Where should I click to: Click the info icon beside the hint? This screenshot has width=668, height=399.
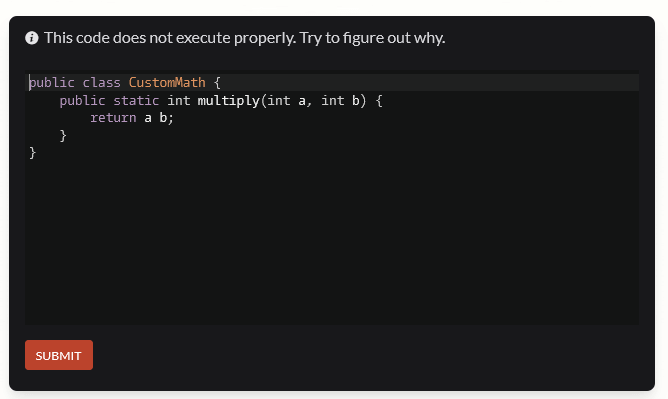tap(32, 38)
